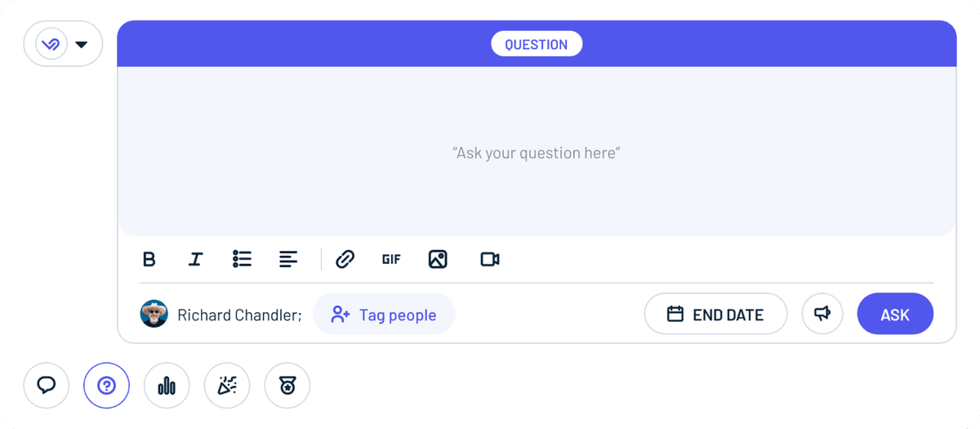Screen dimensions: 980x429
Task: Click the megaphone announcement button
Action: (x=822, y=314)
